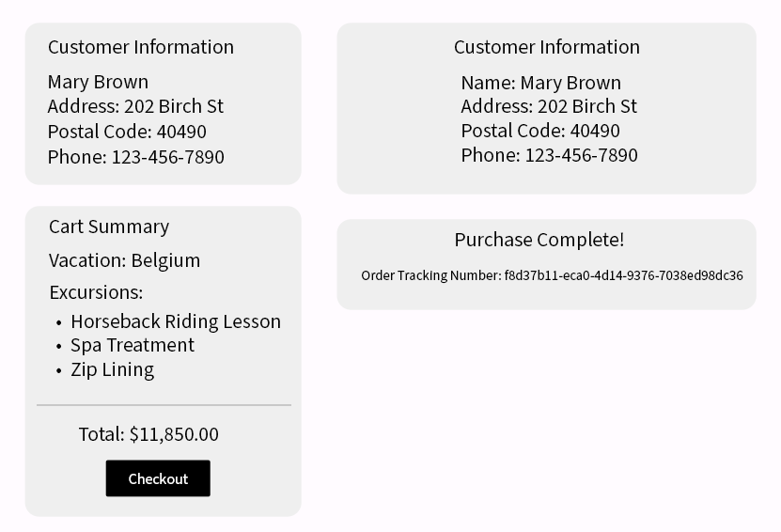The width and height of the screenshot is (781, 532).
Task: Click the Cart Summary heading
Action: [109, 227]
